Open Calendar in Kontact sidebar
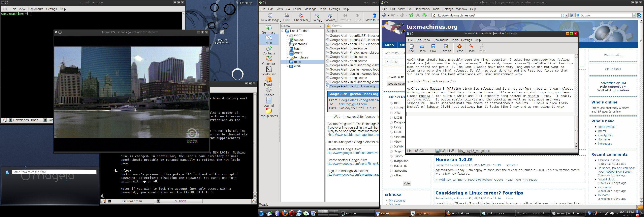This screenshot has height=217, width=644. [x=268, y=61]
